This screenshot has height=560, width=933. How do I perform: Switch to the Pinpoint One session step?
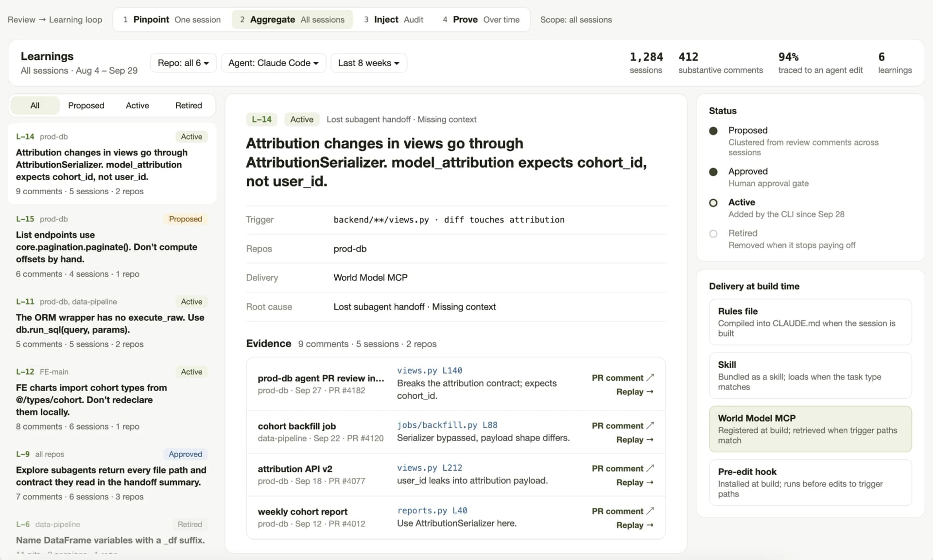[x=172, y=19]
